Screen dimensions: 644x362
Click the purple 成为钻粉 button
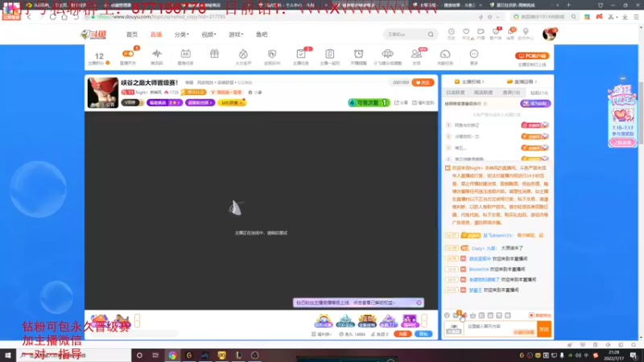[x=535, y=104]
